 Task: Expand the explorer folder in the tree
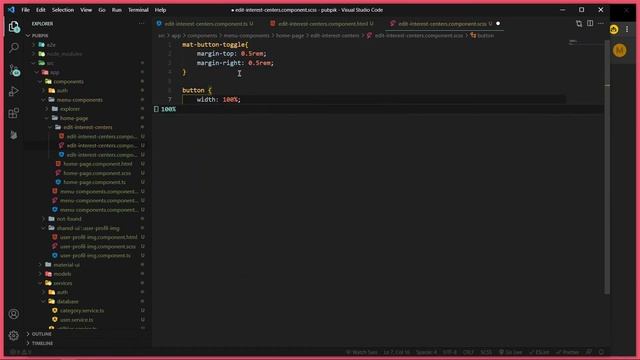point(70,109)
